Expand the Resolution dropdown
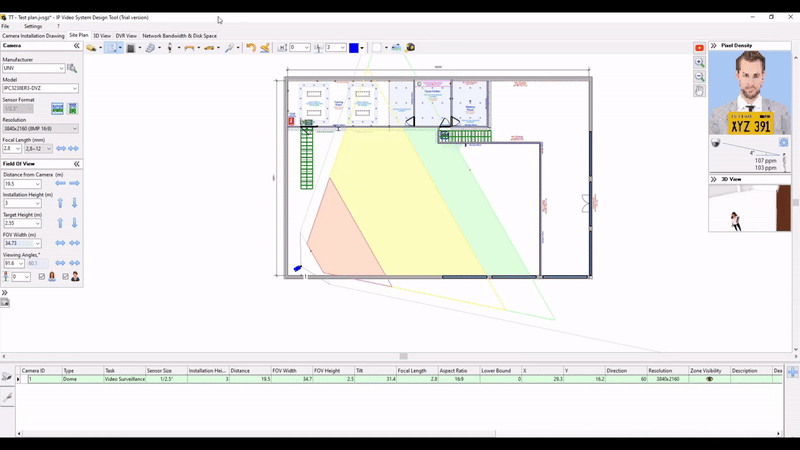This screenshot has width=800, height=450. pos(74,128)
